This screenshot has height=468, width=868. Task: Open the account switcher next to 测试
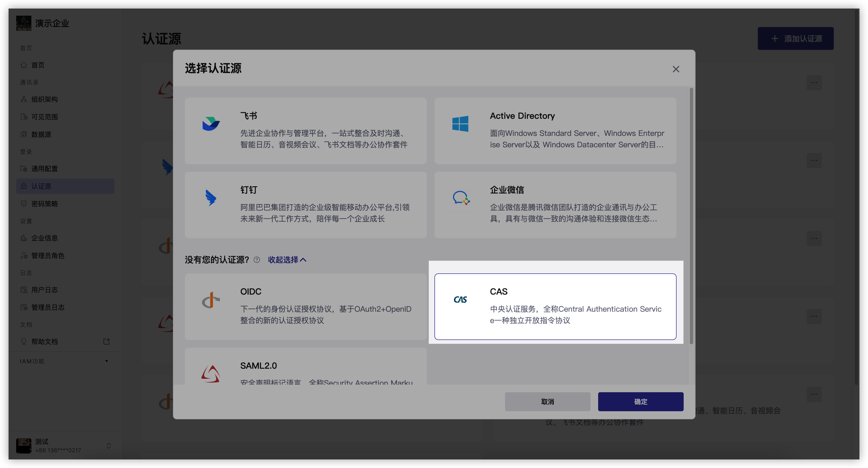[x=109, y=445]
